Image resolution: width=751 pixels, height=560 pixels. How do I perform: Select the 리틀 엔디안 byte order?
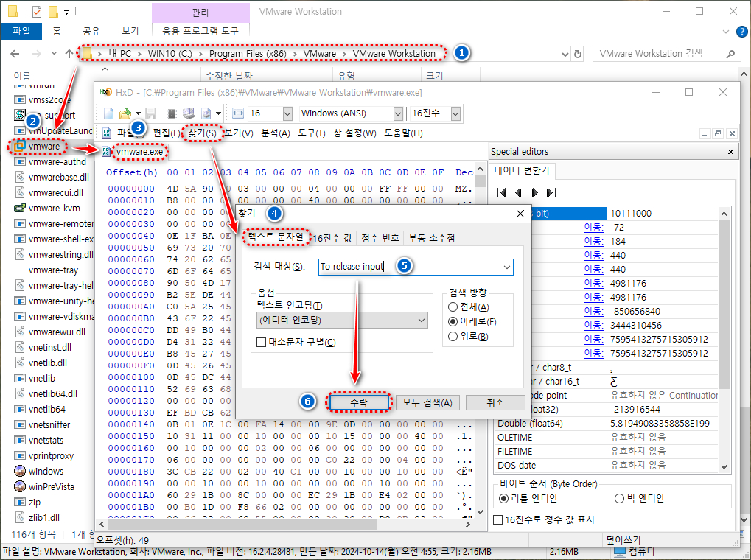coord(503,499)
